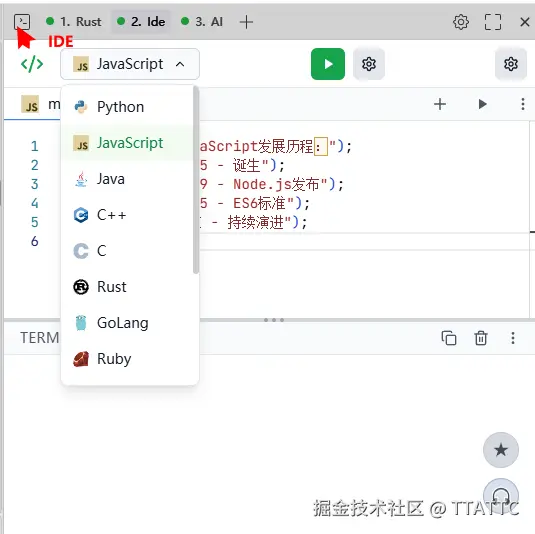Open run settings gear beside play button

368,64
